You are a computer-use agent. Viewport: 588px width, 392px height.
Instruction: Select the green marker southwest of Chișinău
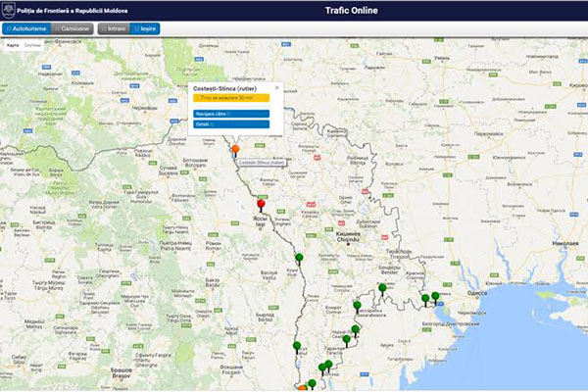(299, 259)
